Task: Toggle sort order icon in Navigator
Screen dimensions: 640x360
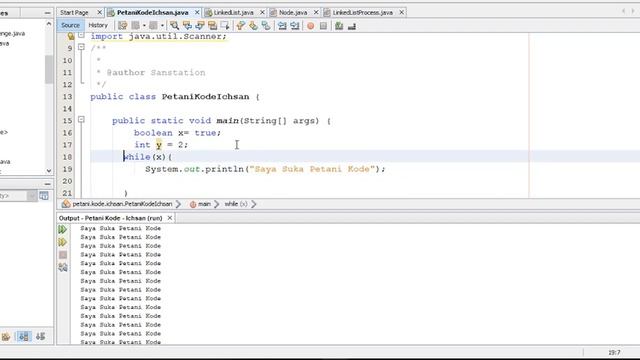Action: click(x=40, y=337)
